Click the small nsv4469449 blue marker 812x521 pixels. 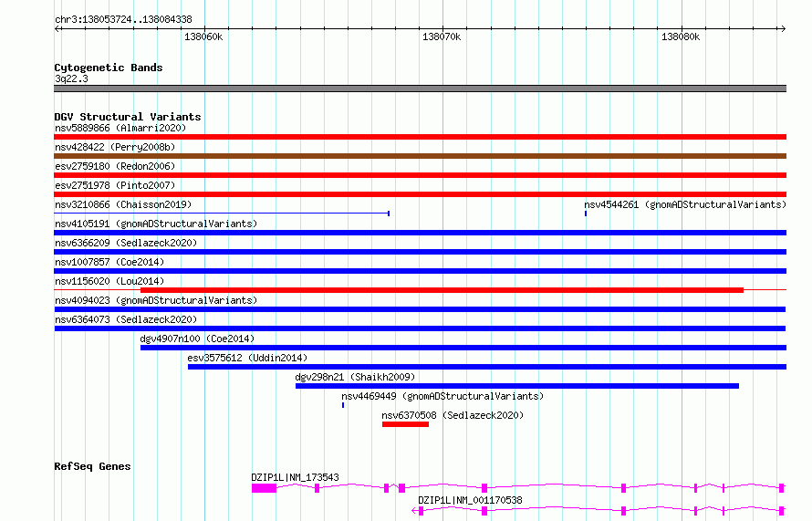click(343, 405)
